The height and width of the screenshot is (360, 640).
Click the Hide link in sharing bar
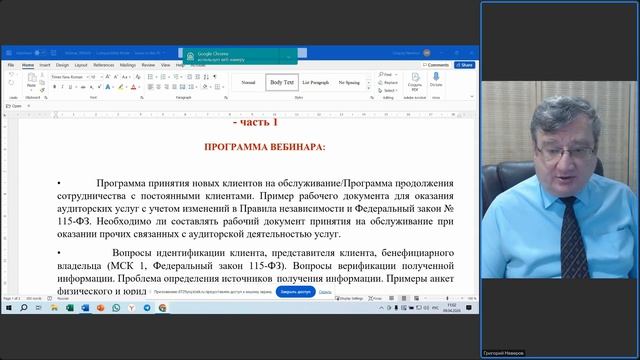coord(325,292)
